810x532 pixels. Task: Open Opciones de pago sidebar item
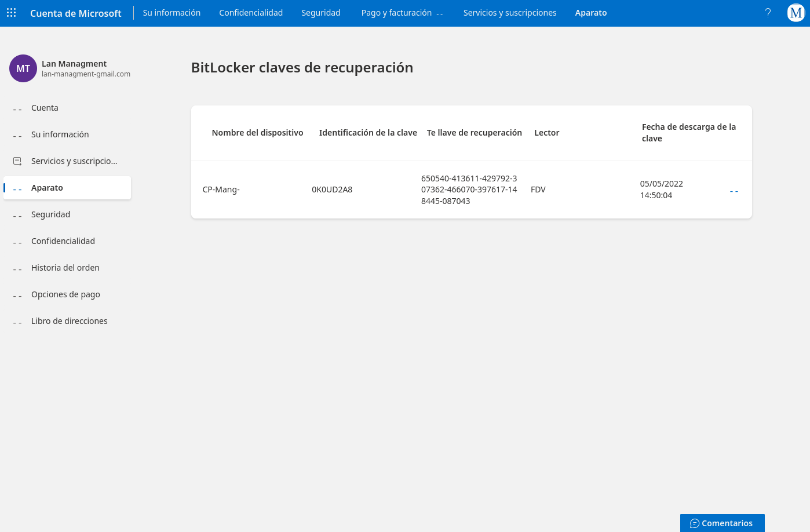67,294
